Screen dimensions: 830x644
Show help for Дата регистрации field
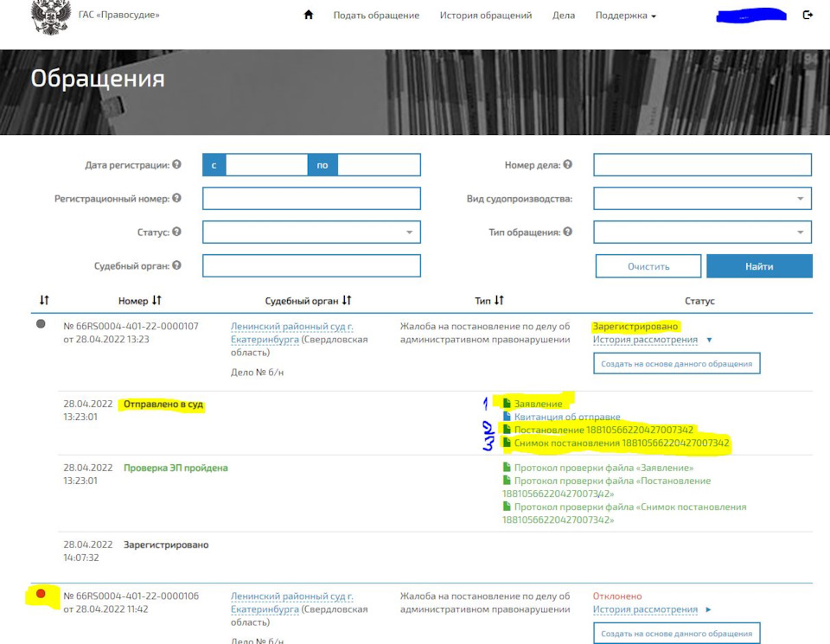coord(176,164)
